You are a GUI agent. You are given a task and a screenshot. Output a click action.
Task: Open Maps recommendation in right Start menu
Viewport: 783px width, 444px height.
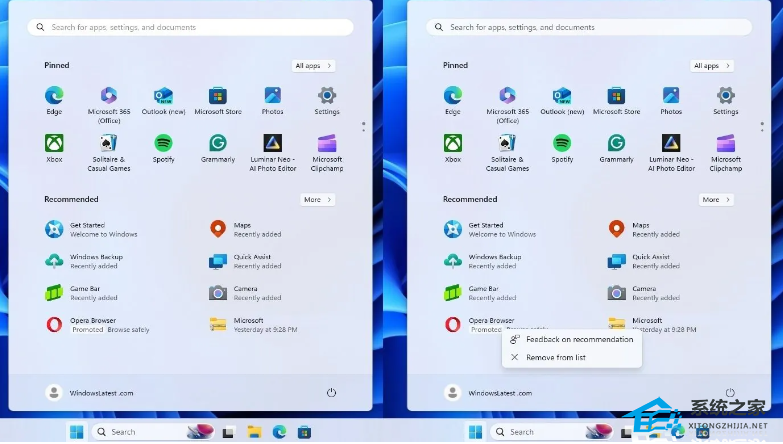pos(644,229)
